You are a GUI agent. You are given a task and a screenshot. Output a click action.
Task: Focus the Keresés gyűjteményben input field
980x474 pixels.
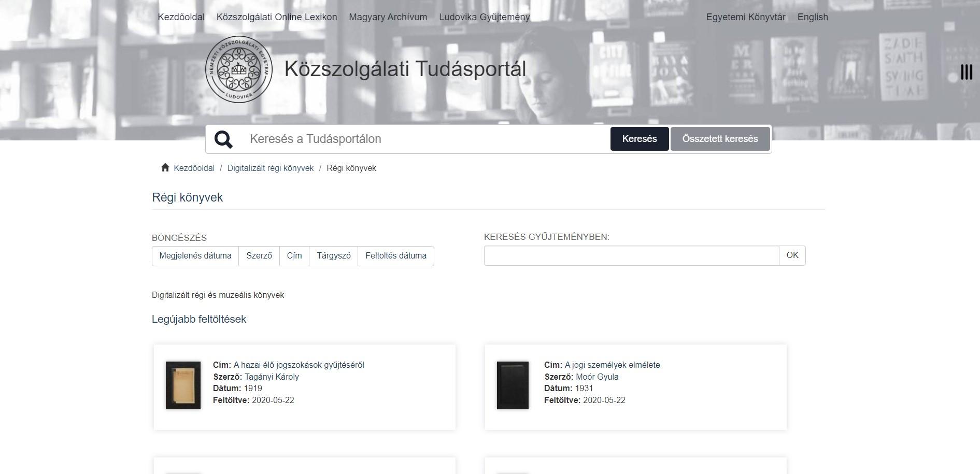tap(631, 255)
